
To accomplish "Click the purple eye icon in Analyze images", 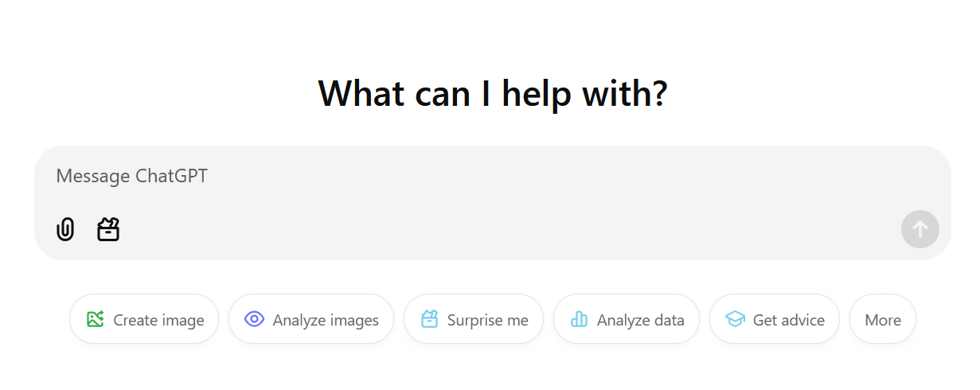I will coord(254,319).
